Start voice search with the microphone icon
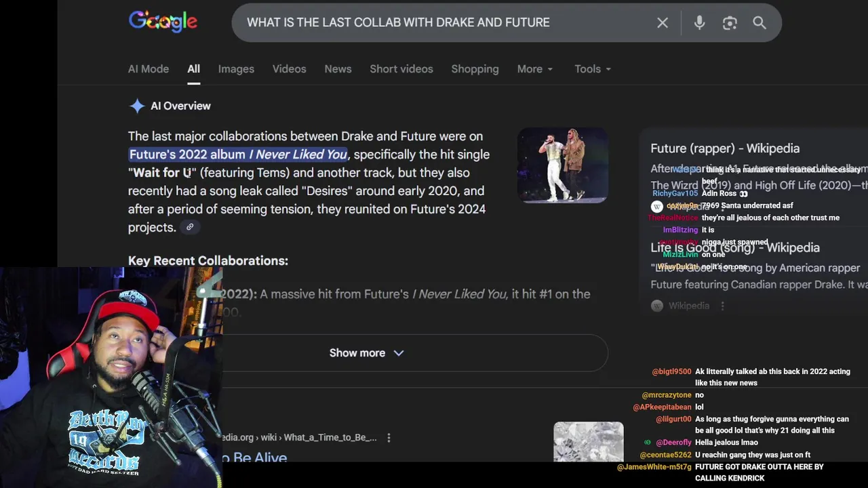Viewport: 868px width, 488px height. click(x=699, y=23)
